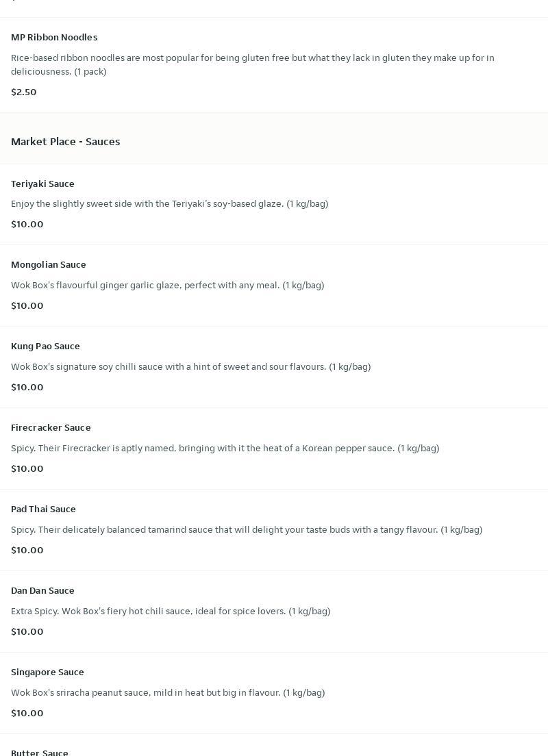The height and width of the screenshot is (756, 548).
Task: Click the Teriyaki soy-based glaze description
Action: coord(169,204)
